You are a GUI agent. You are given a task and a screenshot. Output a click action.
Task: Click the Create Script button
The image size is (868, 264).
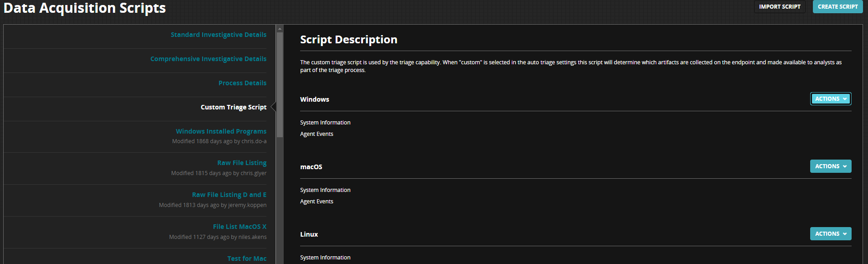(837, 7)
